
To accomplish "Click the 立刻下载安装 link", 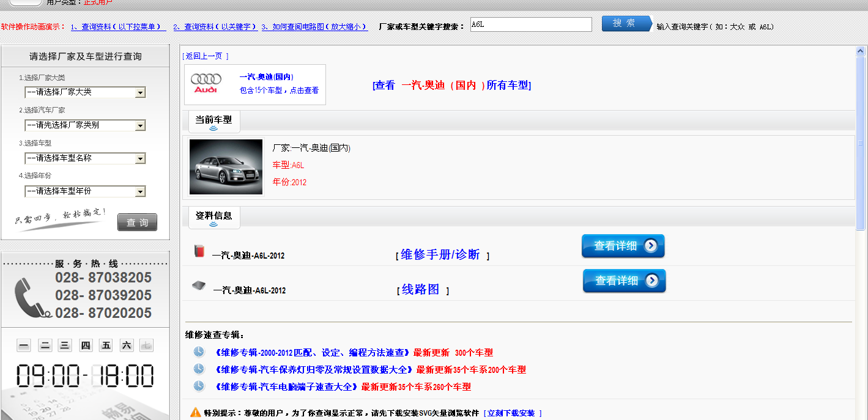I will (x=513, y=413).
